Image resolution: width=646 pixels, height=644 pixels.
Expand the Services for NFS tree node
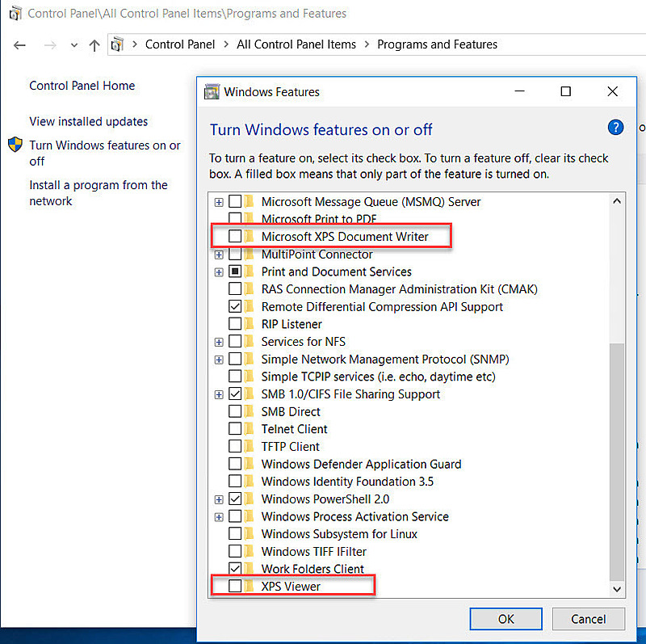click(218, 341)
